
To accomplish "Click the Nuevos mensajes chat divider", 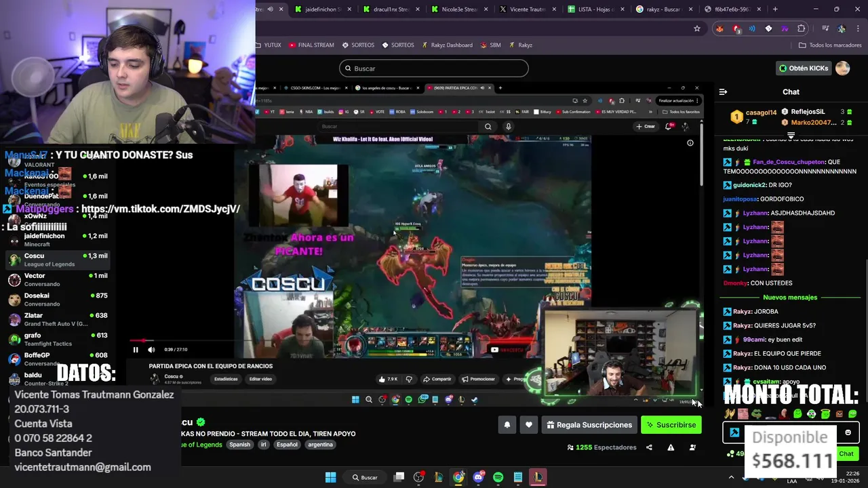I will tap(790, 298).
